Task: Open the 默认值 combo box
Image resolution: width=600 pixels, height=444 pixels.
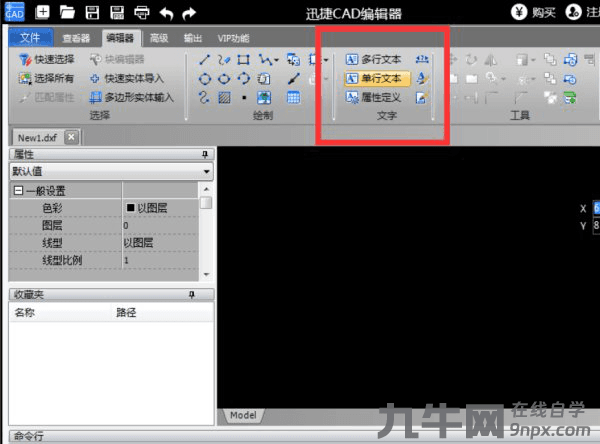Action: click(x=111, y=171)
